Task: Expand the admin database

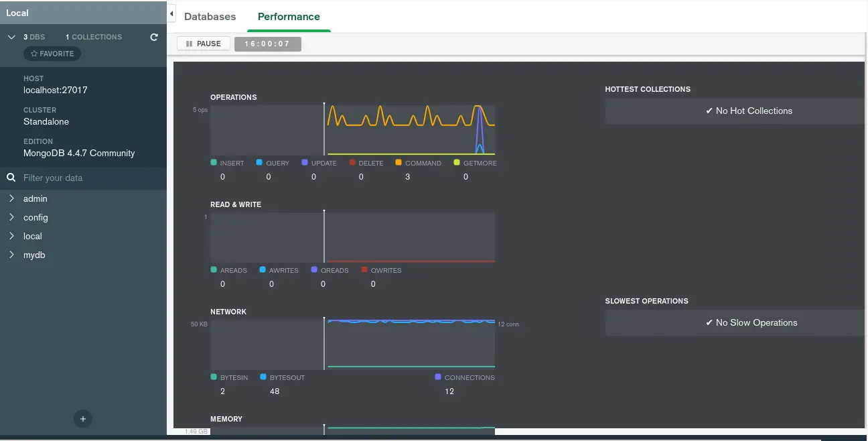Action: (11, 198)
